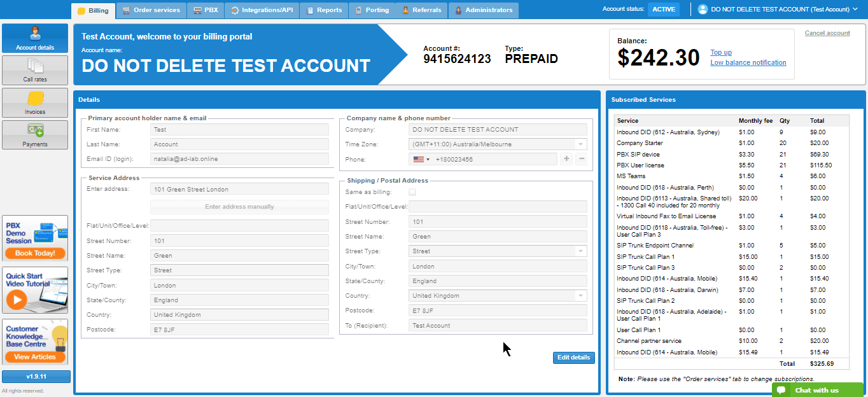Click user avatar icon in header
Image resolution: width=868 pixels, height=397 pixels.
(x=703, y=10)
